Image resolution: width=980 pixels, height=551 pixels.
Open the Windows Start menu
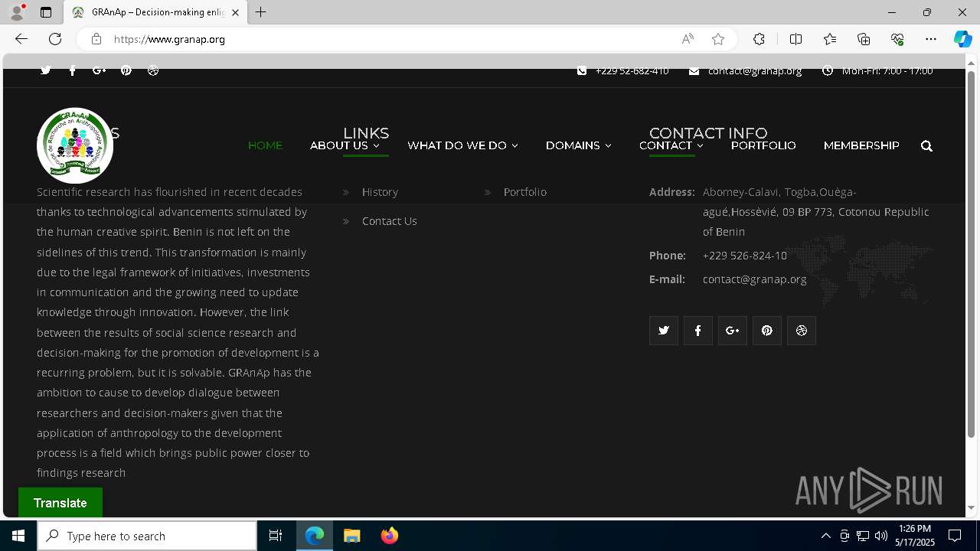point(18,536)
